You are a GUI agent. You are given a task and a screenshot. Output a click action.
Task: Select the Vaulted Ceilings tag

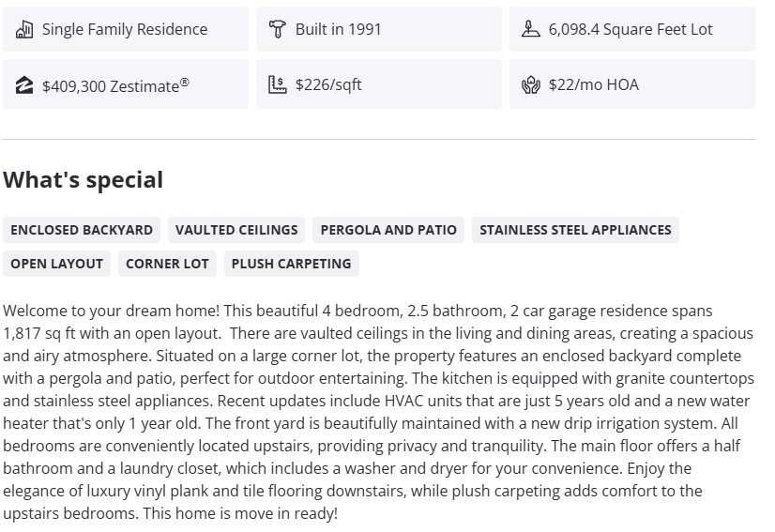pyautogui.click(x=236, y=230)
